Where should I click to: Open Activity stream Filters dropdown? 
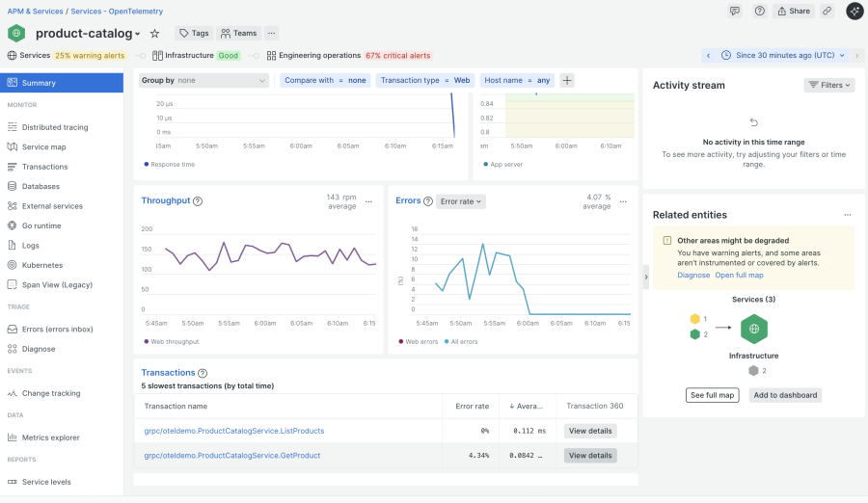point(829,85)
